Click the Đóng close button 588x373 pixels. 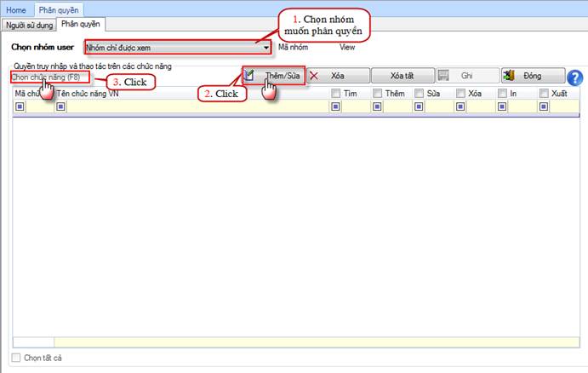(533, 76)
